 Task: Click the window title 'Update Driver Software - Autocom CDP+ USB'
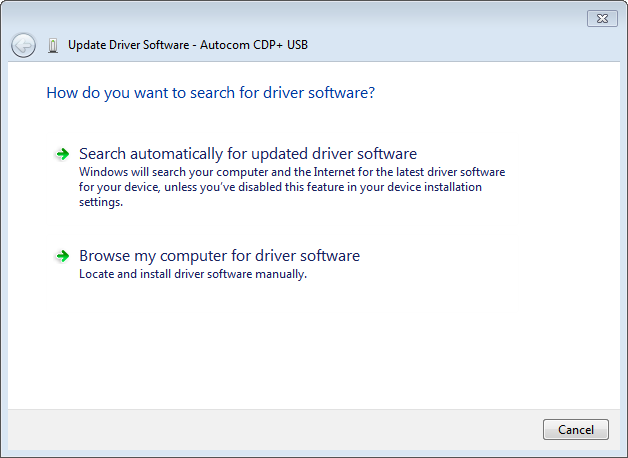click(188, 45)
